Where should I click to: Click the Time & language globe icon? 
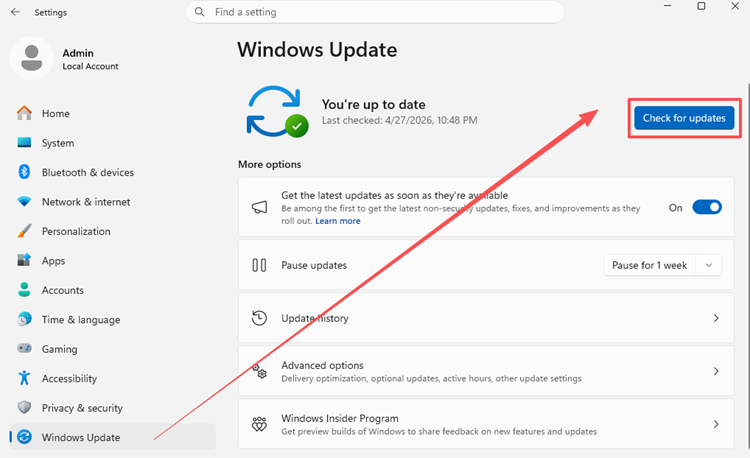(x=24, y=319)
